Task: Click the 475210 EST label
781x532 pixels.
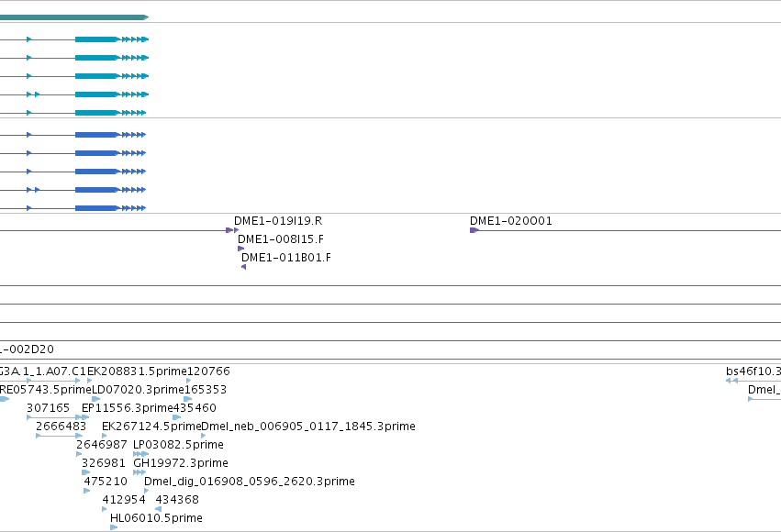Action: coord(106,482)
